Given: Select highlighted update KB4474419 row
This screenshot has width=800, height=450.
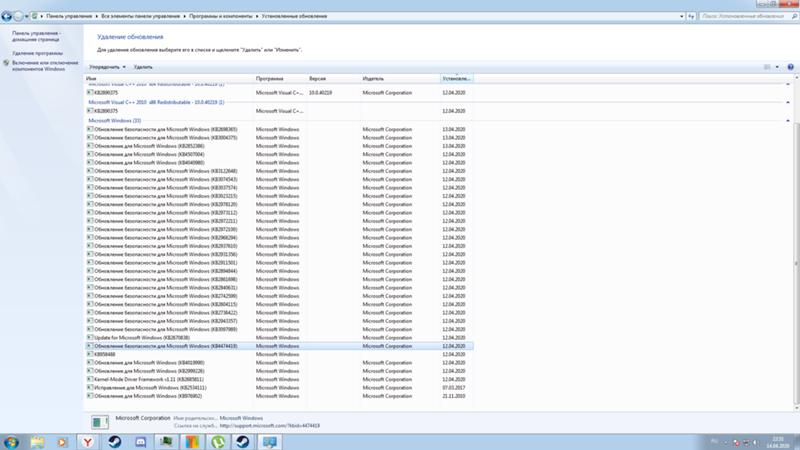Looking at the screenshot, I should (279, 346).
